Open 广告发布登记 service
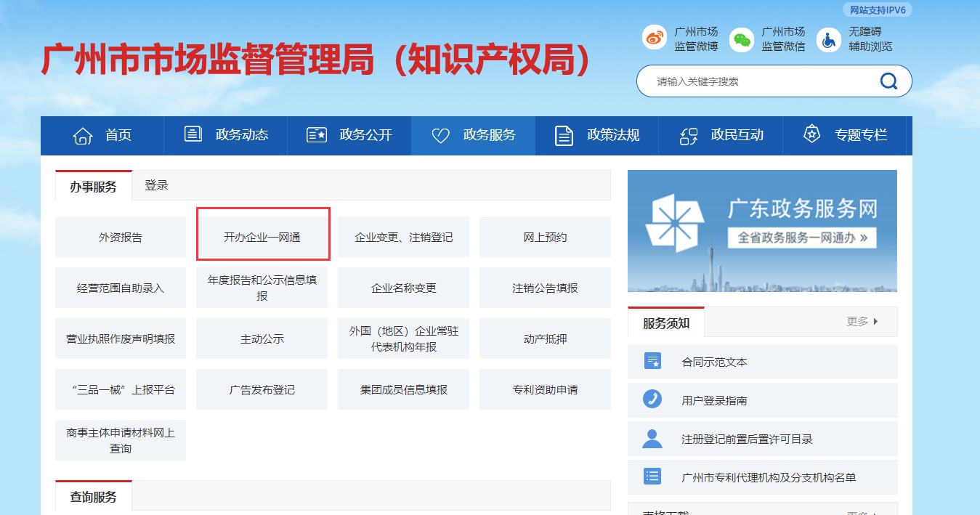The image size is (980, 515). (x=262, y=389)
